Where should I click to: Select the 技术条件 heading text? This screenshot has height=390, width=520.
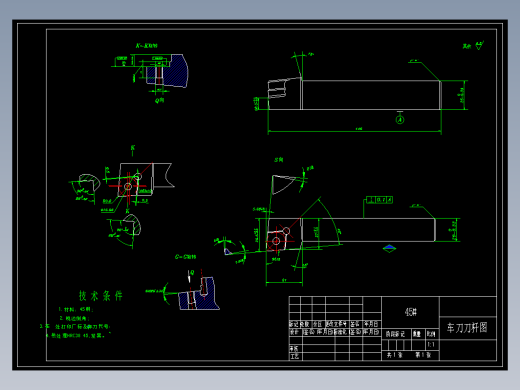pyautogui.click(x=101, y=296)
